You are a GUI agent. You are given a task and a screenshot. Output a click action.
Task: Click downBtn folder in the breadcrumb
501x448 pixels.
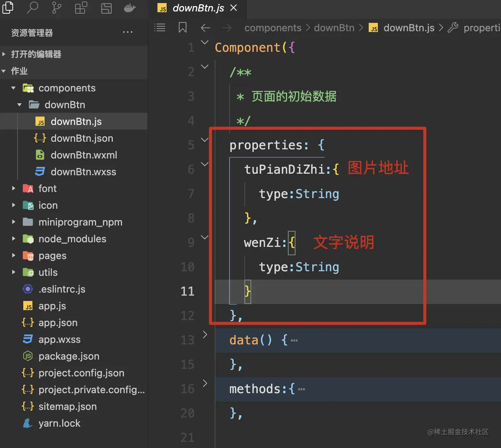click(x=334, y=28)
